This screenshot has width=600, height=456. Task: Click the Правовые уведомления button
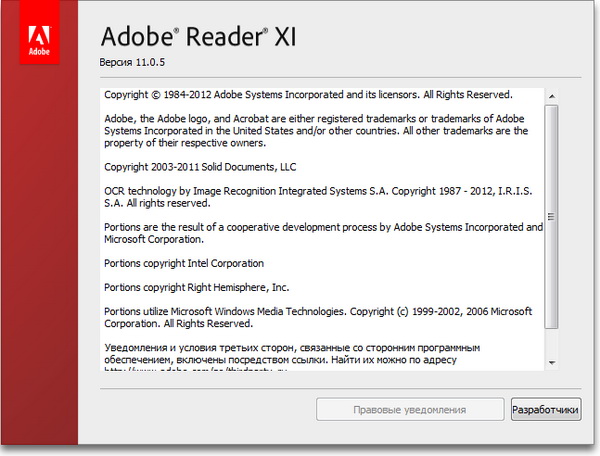pyautogui.click(x=410, y=409)
